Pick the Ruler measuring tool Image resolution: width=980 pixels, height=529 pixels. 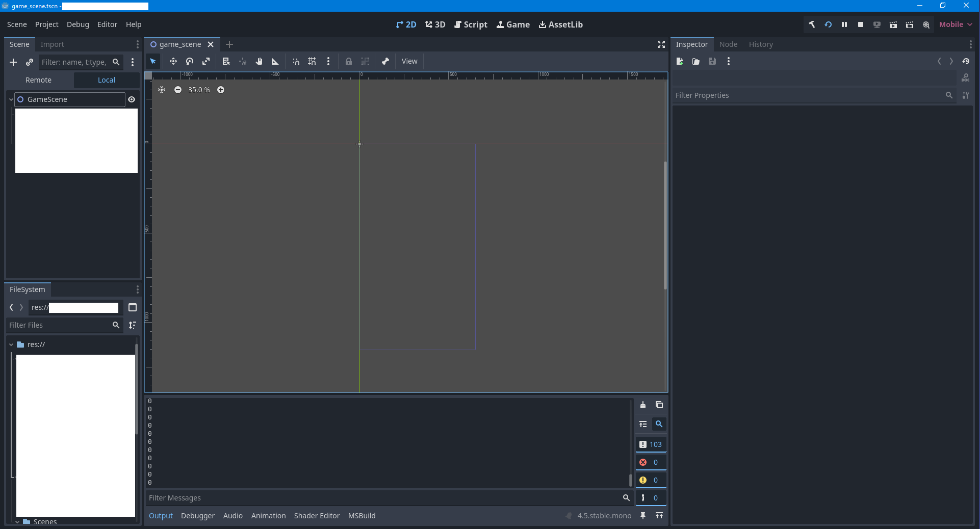(x=275, y=61)
